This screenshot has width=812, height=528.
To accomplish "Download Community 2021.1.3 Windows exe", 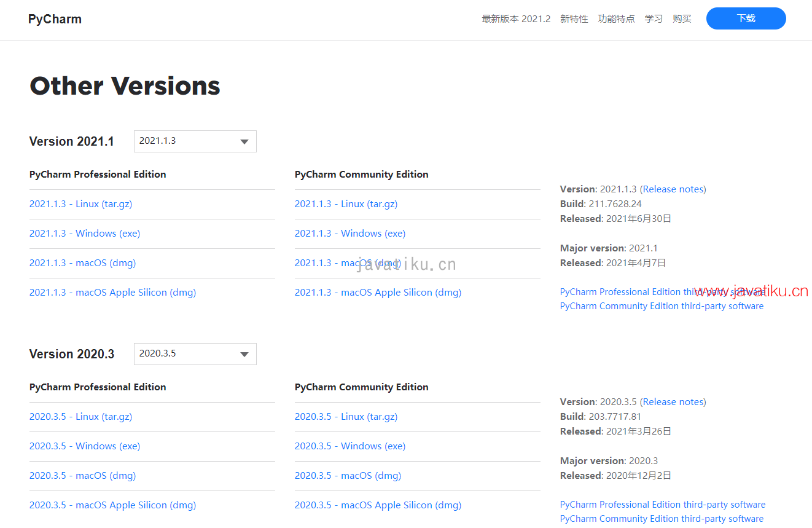I will [x=350, y=234].
